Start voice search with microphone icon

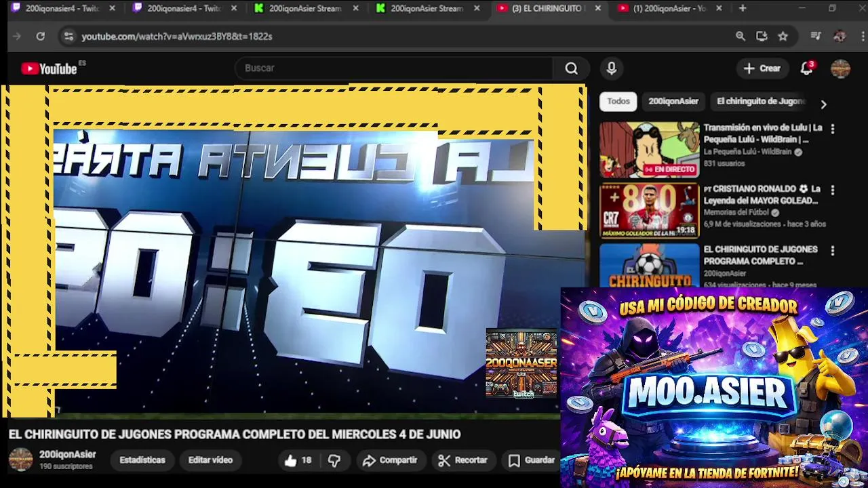[612, 68]
